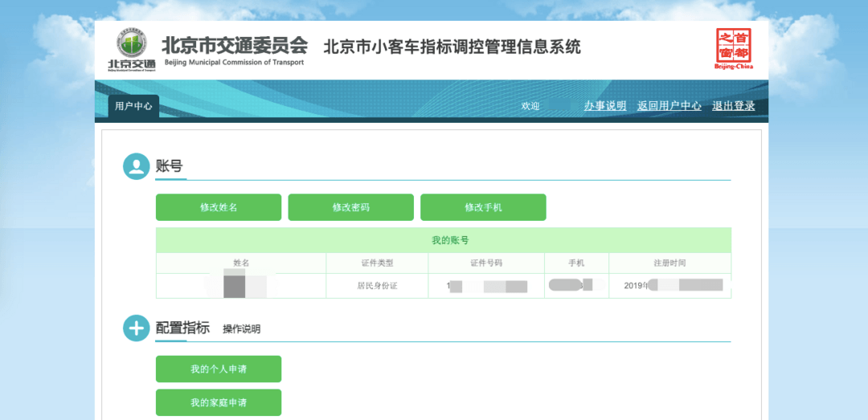This screenshot has height=420, width=868.
Task: Open the 用户中心 tab
Action: 133,106
